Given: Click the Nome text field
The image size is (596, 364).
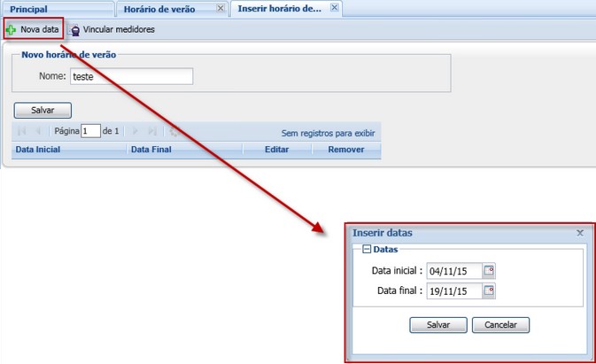Looking at the screenshot, I should [130, 76].
